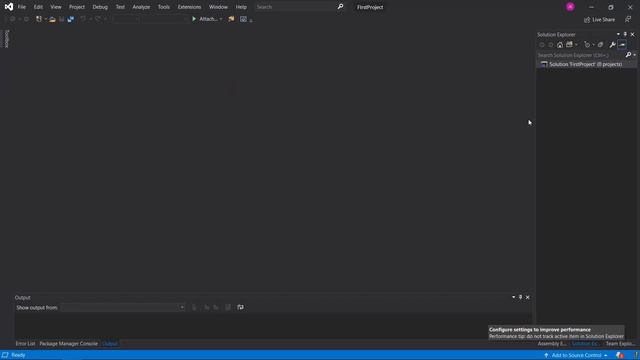Toggle auto-hide pin on Solution Explorer
This screenshot has height=360, width=640.
tap(625, 34)
